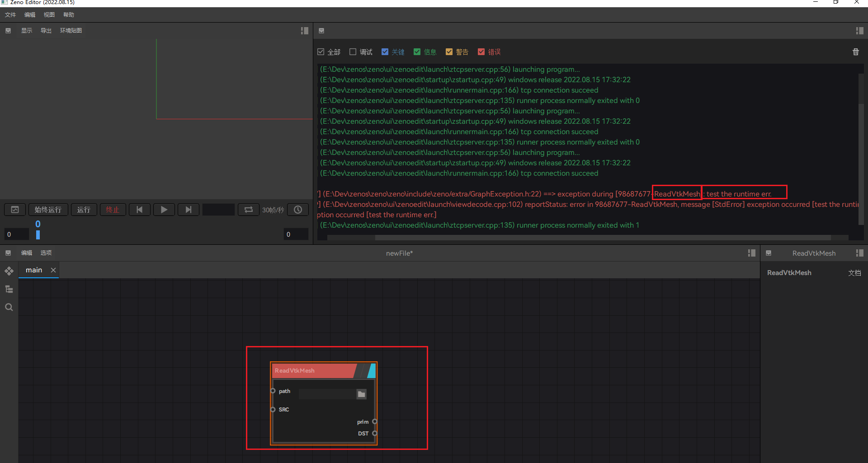The image size is (868, 463).
Task: Click the DST output socket
Action: coord(375,433)
